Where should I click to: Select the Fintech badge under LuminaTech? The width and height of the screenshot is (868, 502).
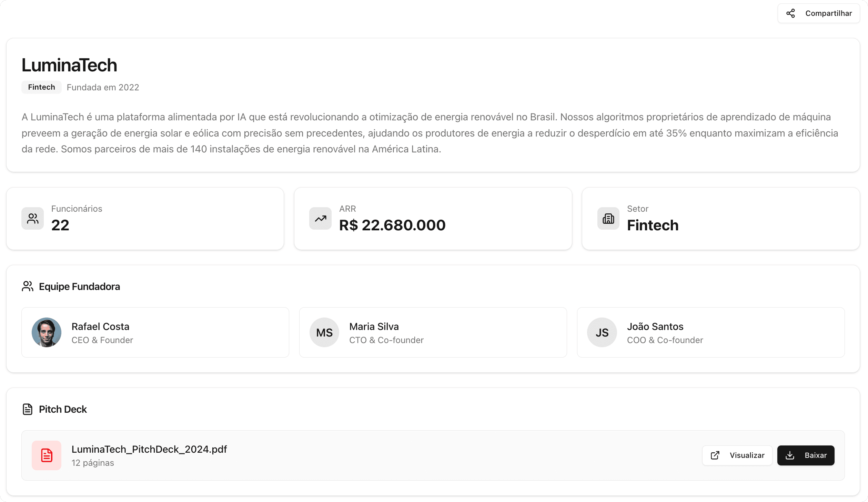coord(41,87)
